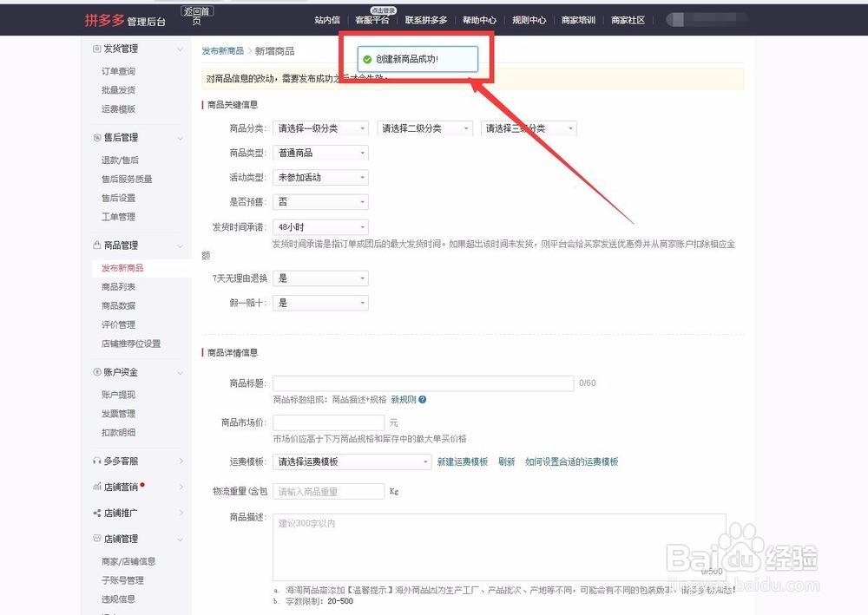Expand the 店铺营销 section arrow
868x615 pixels.
click(x=181, y=487)
